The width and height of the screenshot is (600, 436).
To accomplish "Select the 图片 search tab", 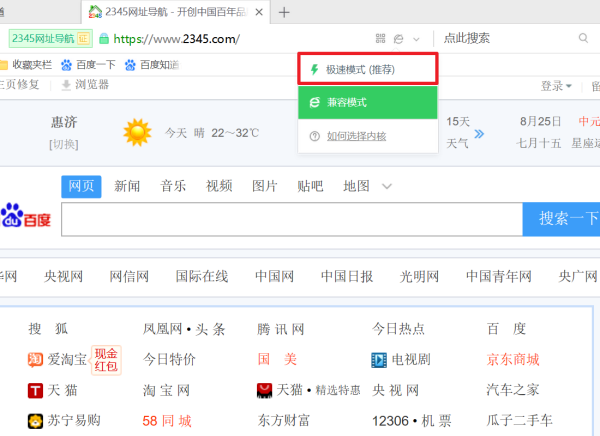I will [265, 186].
